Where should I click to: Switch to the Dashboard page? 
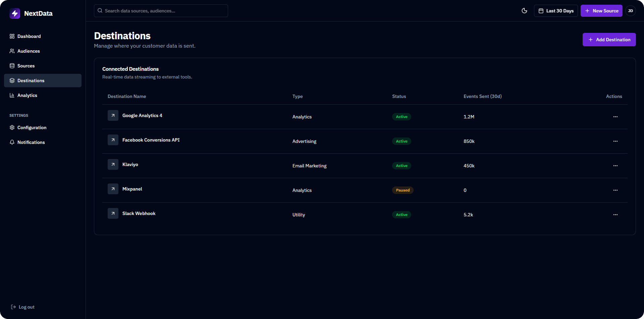tap(29, 36)
